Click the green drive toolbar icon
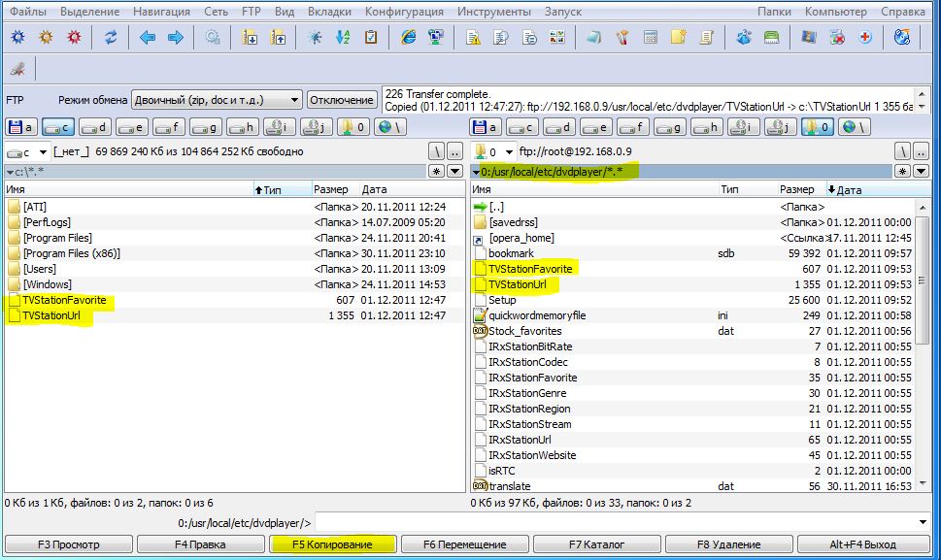 point(772,37)
